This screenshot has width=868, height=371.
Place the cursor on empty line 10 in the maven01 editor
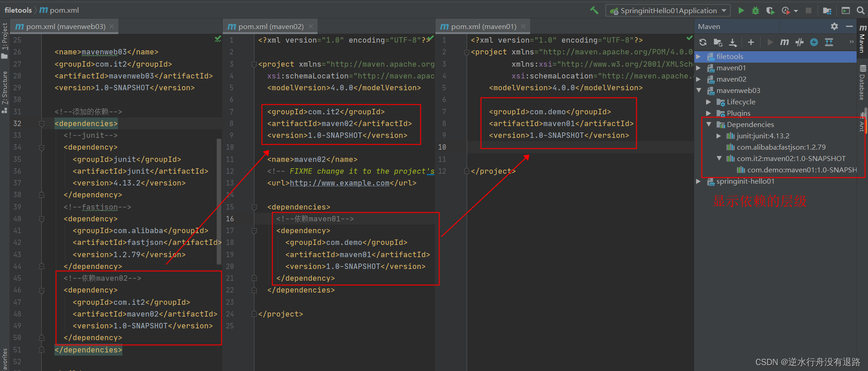pyautogui.click(x=580, y=147)
